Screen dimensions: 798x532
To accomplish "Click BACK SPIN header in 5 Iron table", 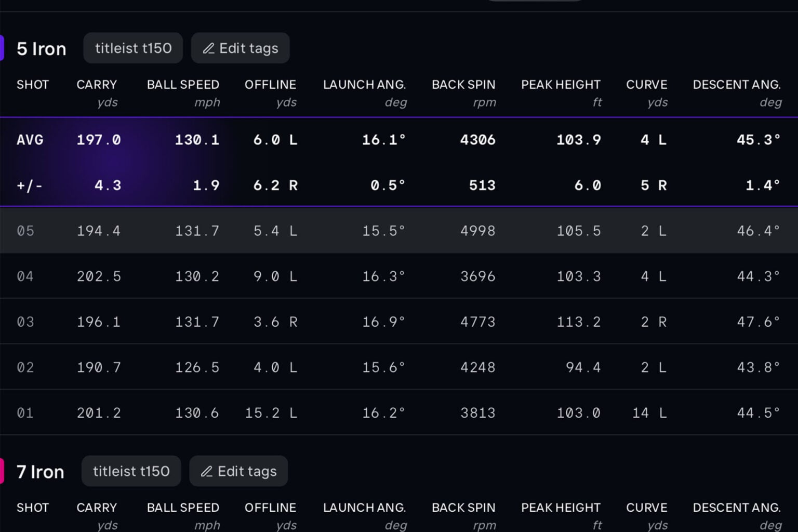I will (463, 85).
